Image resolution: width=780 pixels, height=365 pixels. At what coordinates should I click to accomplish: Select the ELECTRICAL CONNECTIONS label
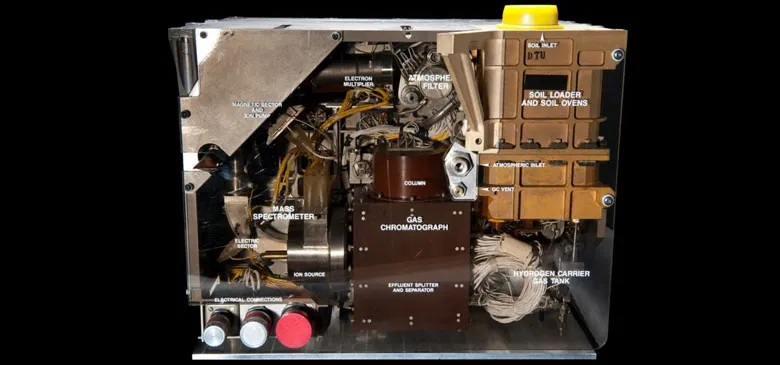248,299
